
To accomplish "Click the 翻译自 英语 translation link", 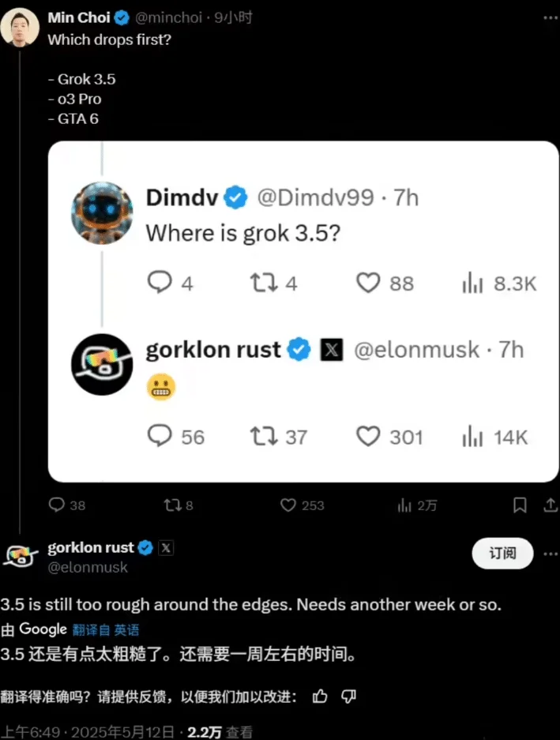I will pos(106,629).
